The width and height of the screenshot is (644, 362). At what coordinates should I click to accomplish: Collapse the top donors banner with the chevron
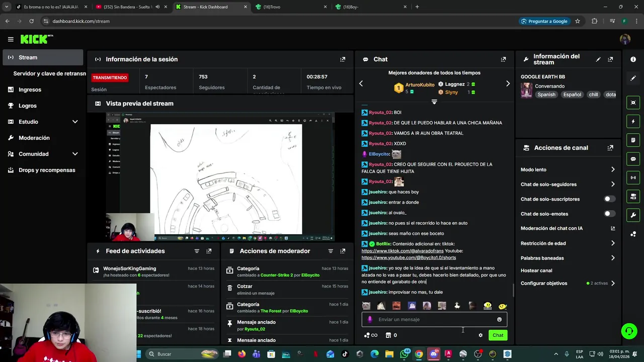(434, 102)
